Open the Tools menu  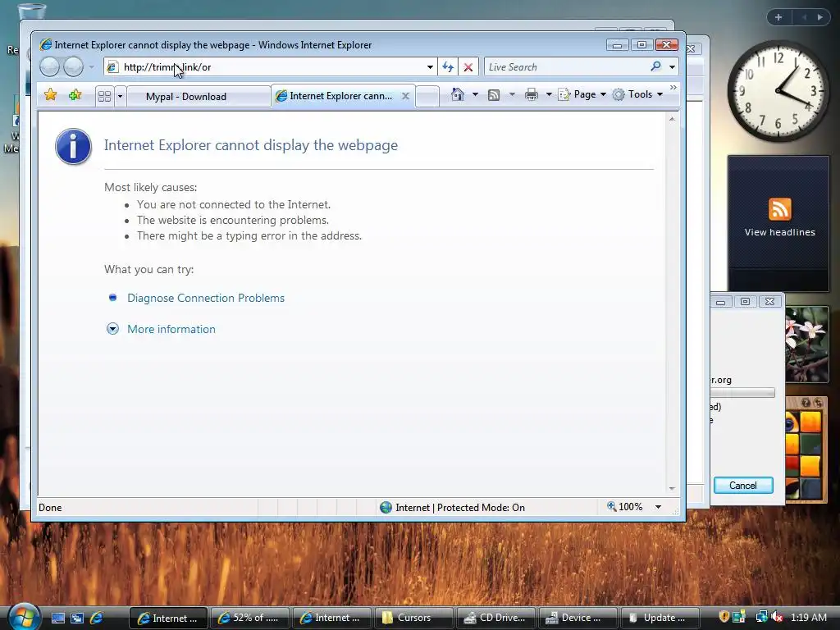tap(638, 94)
